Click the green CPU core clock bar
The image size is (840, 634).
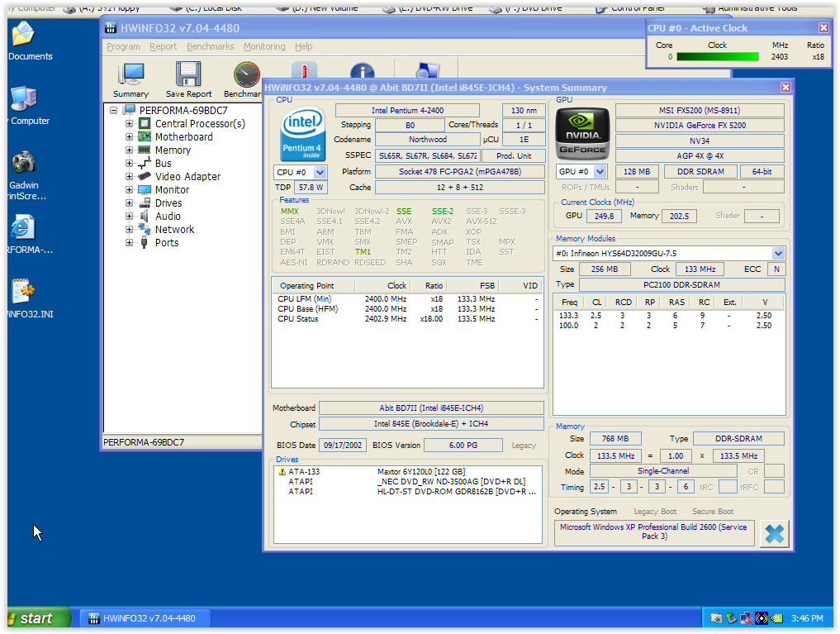[717, 57]
